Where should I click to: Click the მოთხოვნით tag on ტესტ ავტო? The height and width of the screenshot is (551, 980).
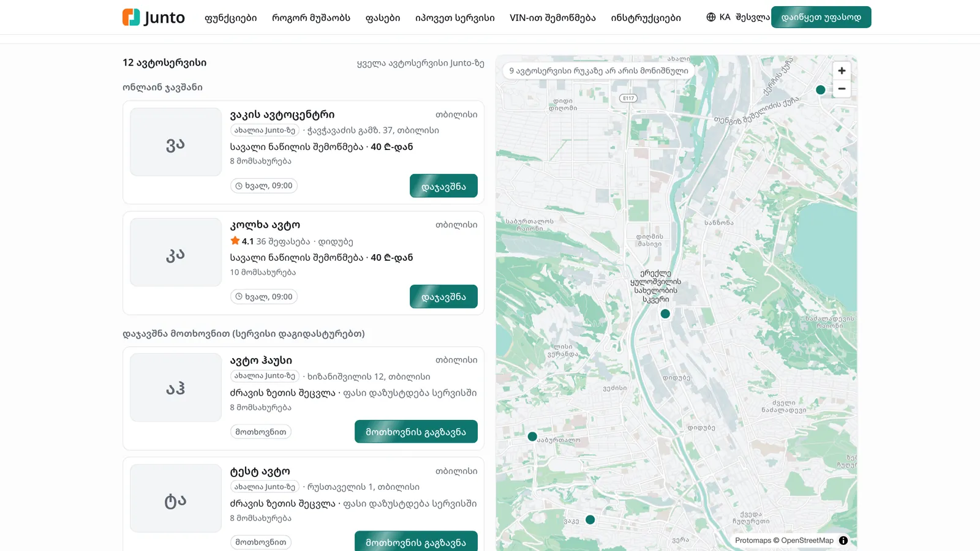(261, 542)
